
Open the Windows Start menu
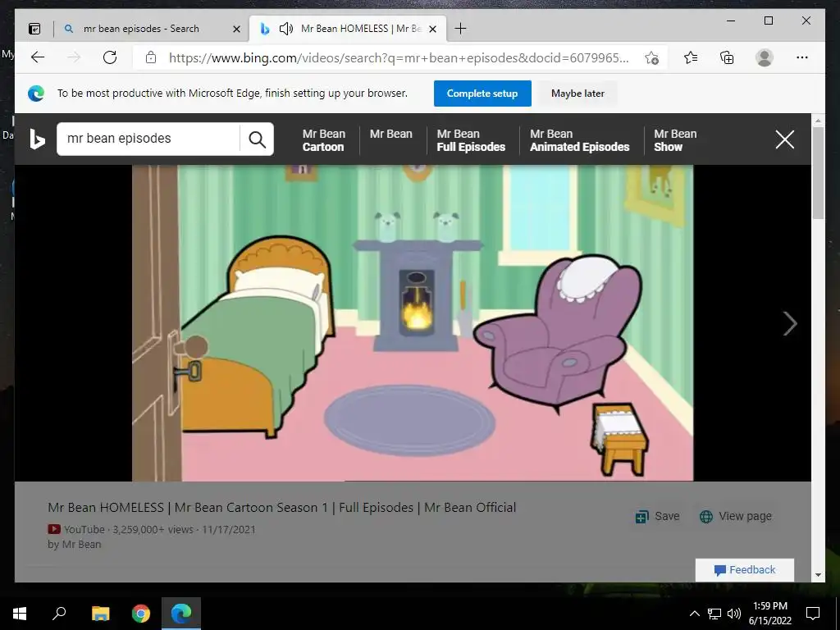[x=20, y=614]
